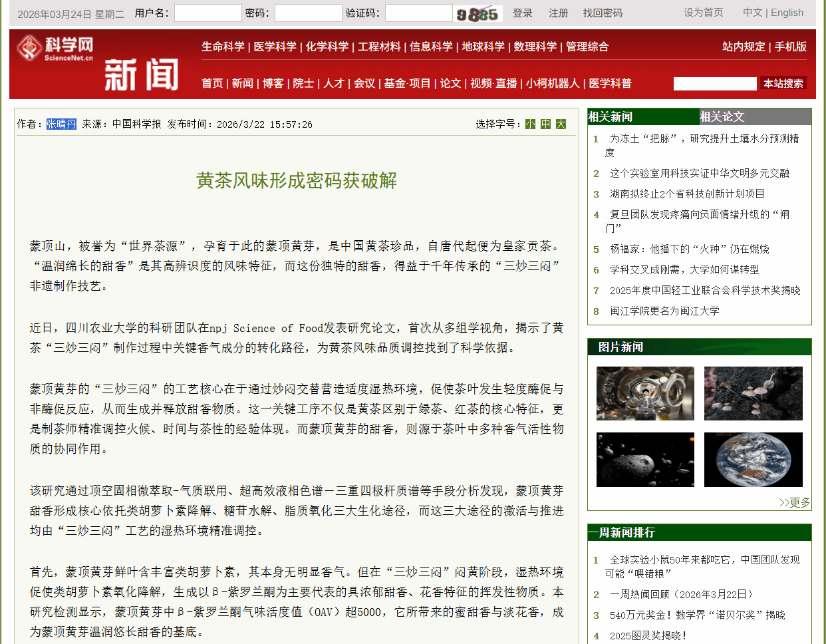Screen dimensions: 826x644
Task: Focus the site search text box
Action: [715, 83]
